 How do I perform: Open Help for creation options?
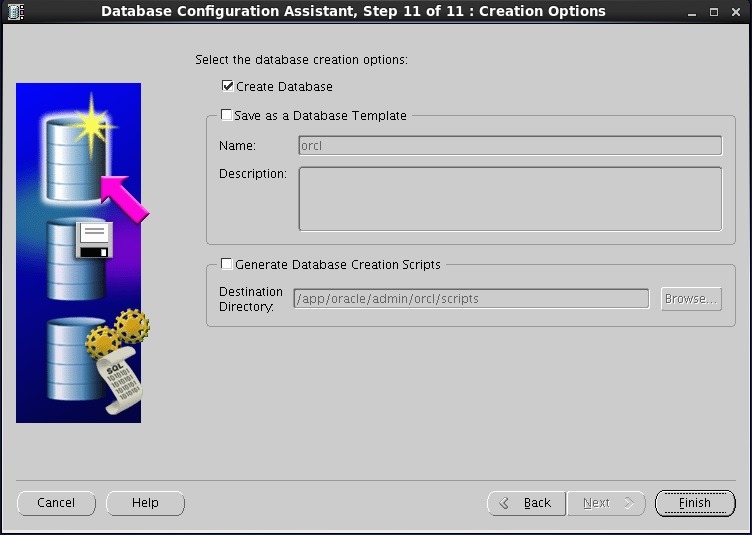145,503
